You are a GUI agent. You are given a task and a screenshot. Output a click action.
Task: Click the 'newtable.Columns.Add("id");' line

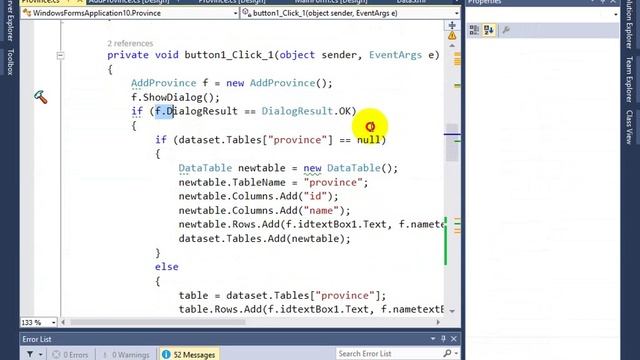click(259, 196)
